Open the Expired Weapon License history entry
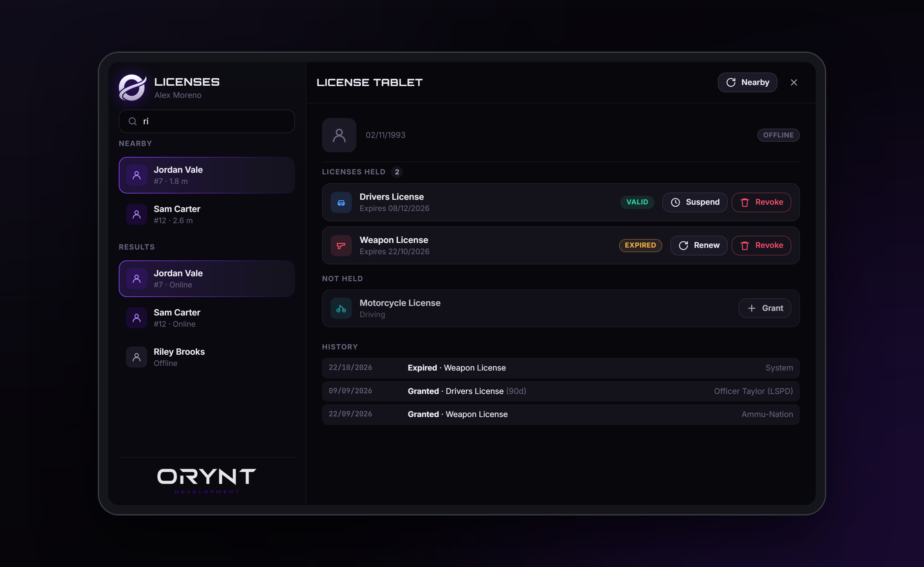This screenshot has height=567, width=924. tap(561, 368)
